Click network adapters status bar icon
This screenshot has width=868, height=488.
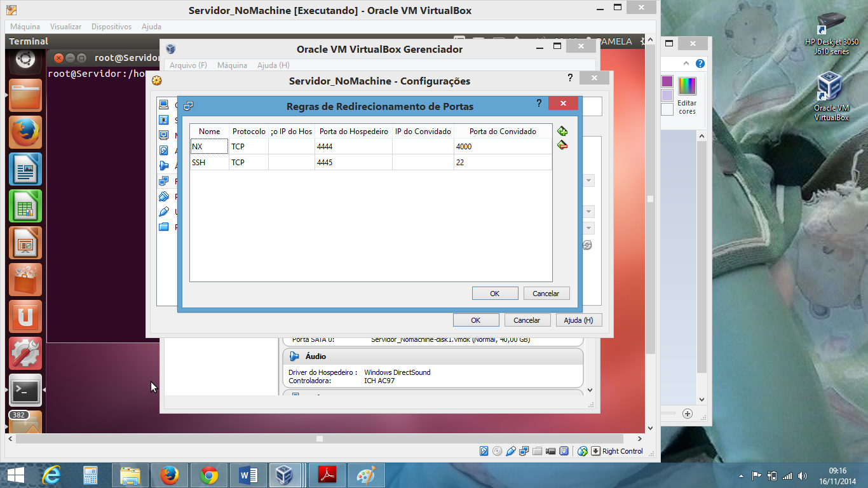(x=524, y=451)
